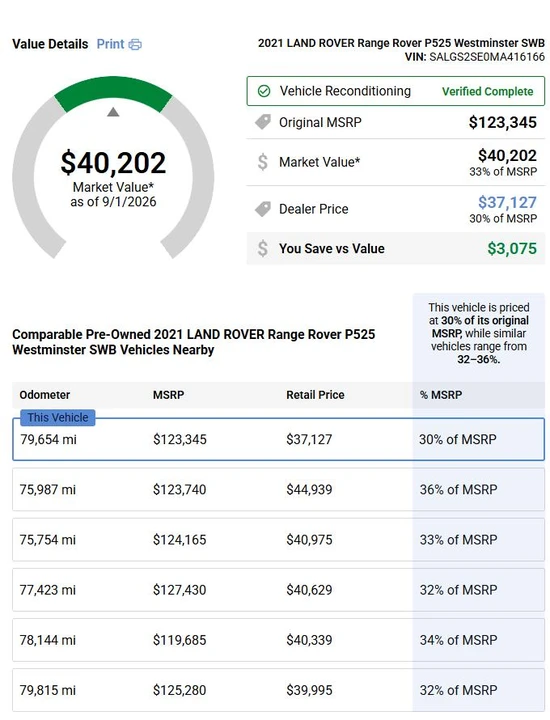Click the printer icon beside Print

pyautogui.click(x=135, y=45)
